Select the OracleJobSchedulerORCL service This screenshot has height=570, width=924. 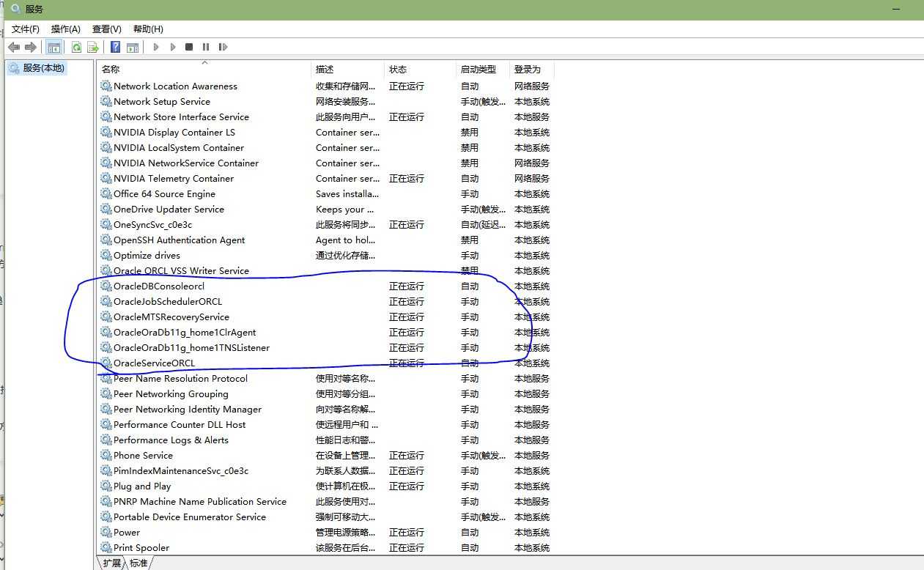click(326, 301)
